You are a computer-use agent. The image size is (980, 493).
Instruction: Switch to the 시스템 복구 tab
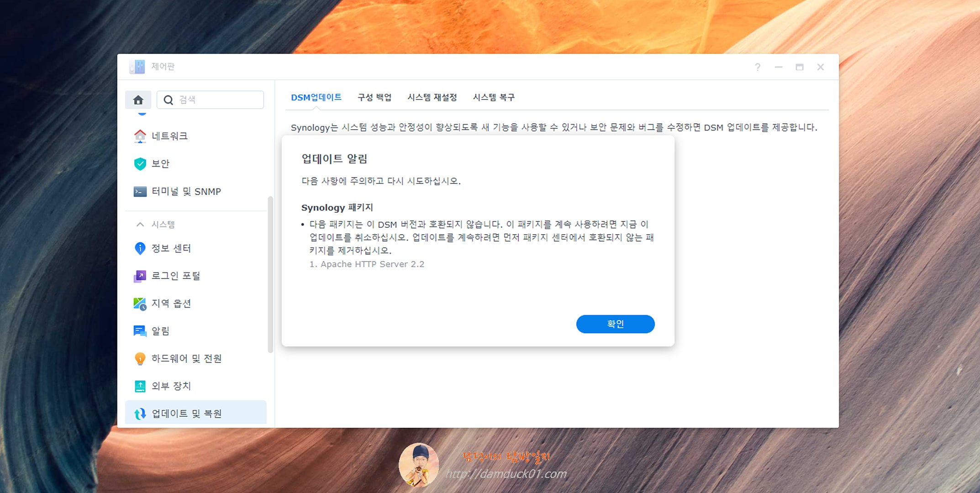pos(494,97)
